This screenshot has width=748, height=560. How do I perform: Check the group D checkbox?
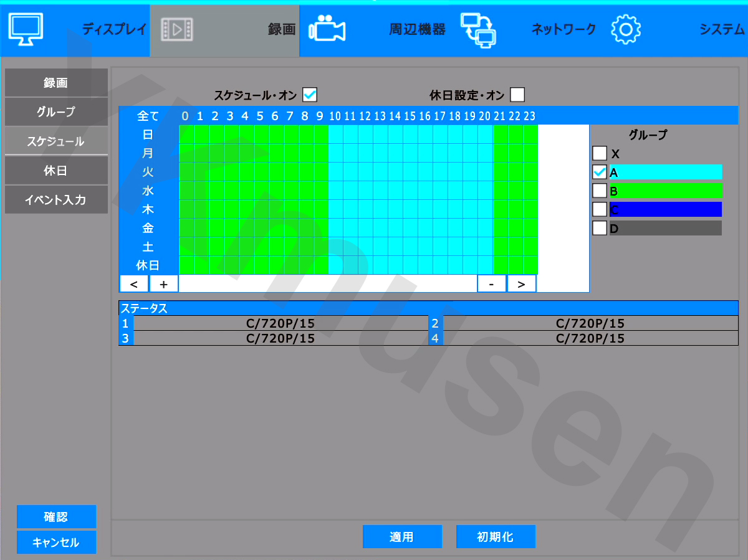coord(600,228)
